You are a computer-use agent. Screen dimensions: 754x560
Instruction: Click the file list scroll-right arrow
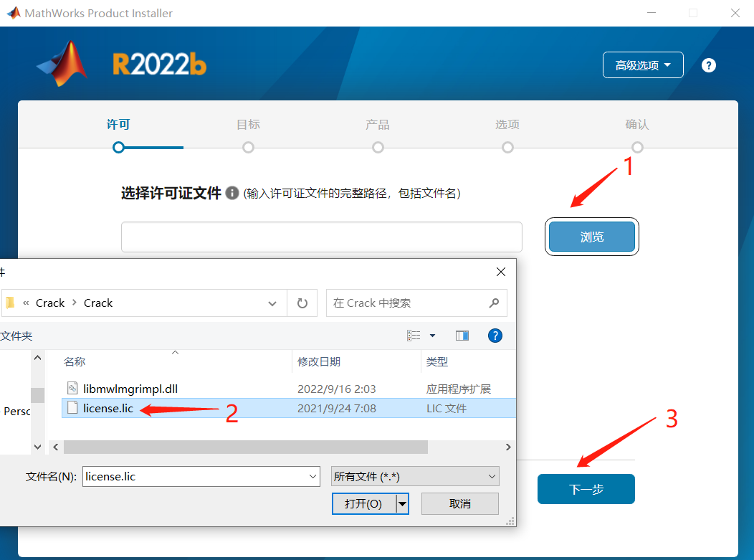pyautogui.click(x=508, y=447)
